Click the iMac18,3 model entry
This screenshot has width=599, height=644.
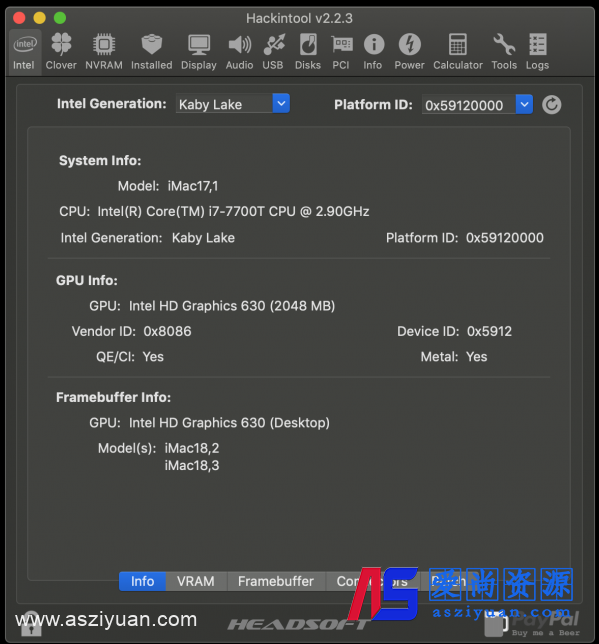192,465
